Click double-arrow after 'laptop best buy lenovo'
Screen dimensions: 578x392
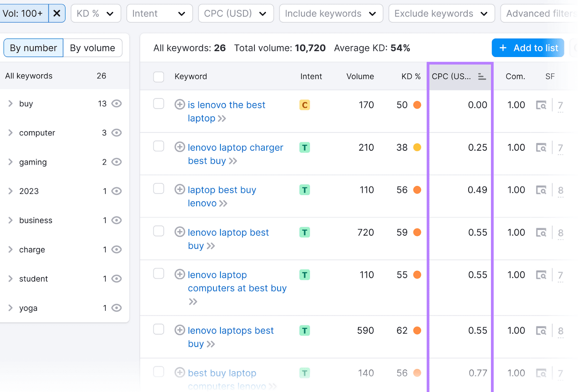click(223, 204)
